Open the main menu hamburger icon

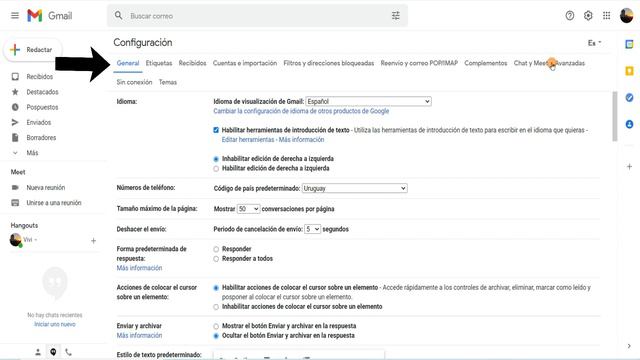pyautogui.click(x=15, y=16)
